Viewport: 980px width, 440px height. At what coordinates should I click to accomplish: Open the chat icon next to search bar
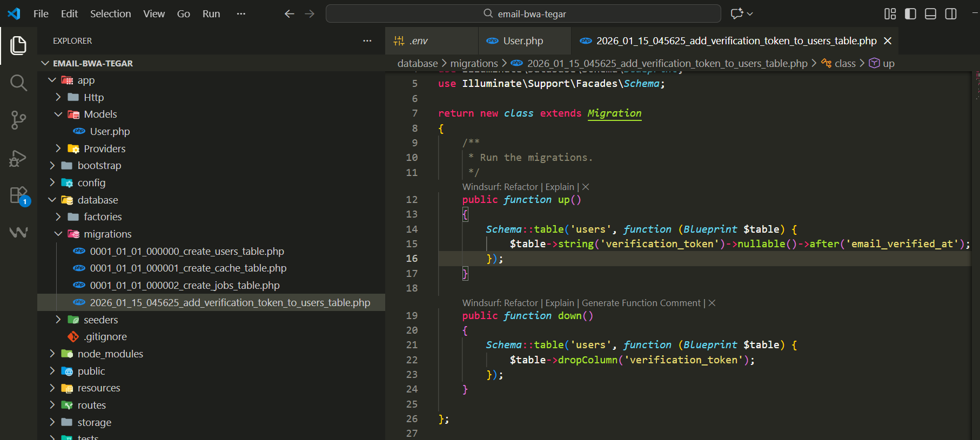click(737, 14)
